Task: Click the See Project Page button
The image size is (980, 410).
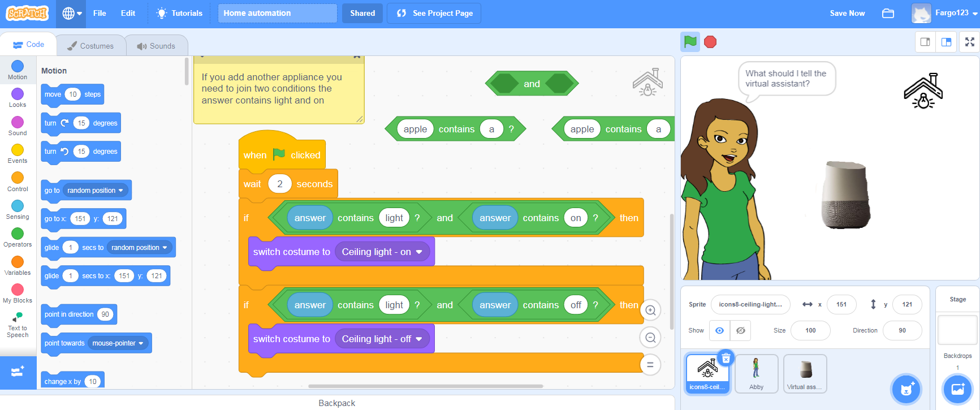Action: point(434,13)
